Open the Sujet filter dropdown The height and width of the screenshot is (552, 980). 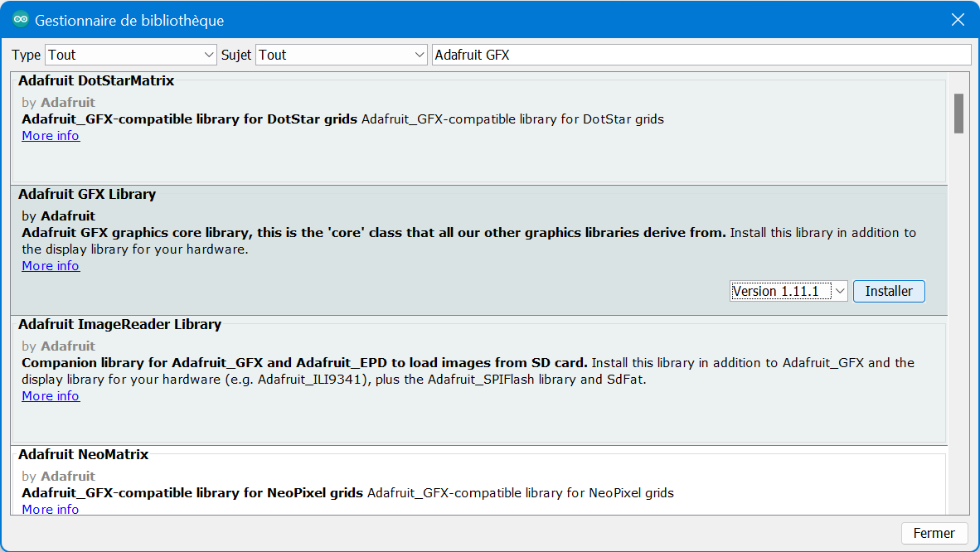[x=342, y=55]
